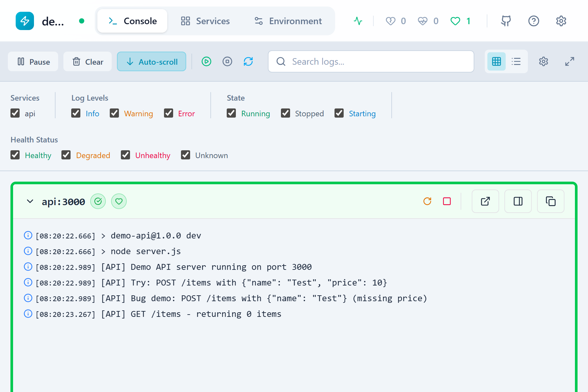The width and height of the screenshot is (588, 392).
Task: Clear the console logs
Action: click(x=87, y=61)
